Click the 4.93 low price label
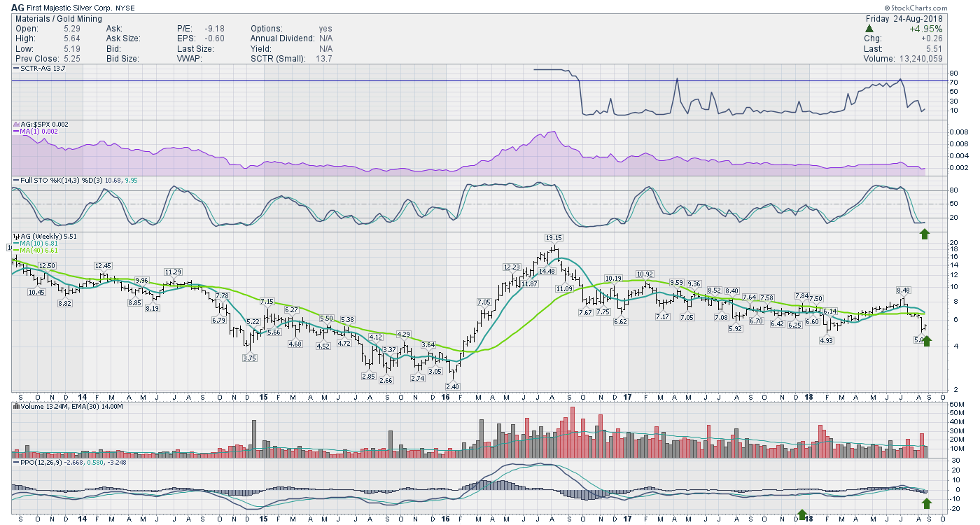 click(827, 341)
